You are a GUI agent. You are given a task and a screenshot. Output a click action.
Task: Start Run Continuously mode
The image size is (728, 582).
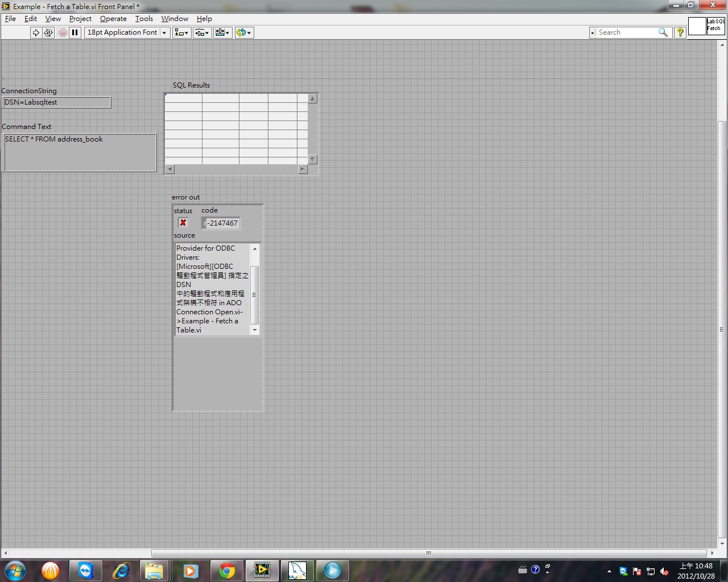(48, 32)
